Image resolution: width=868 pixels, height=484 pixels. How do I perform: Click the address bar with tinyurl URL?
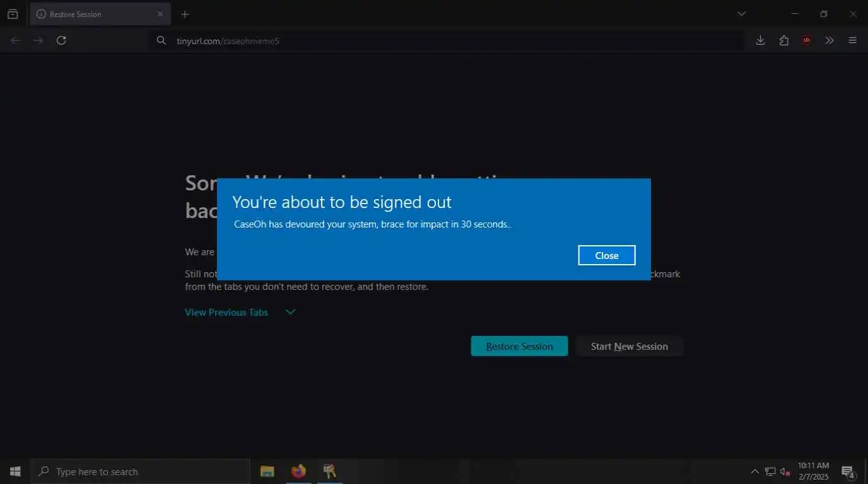point(448,40)
